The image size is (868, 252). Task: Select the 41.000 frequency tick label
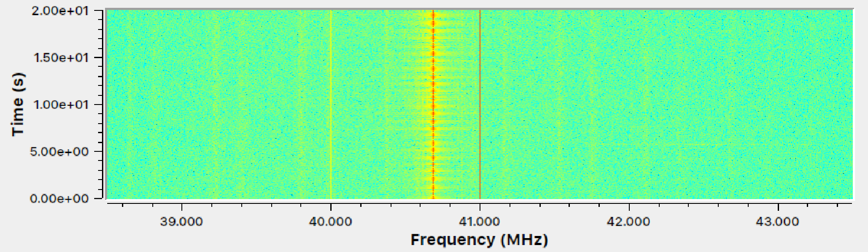coord(480,222)
